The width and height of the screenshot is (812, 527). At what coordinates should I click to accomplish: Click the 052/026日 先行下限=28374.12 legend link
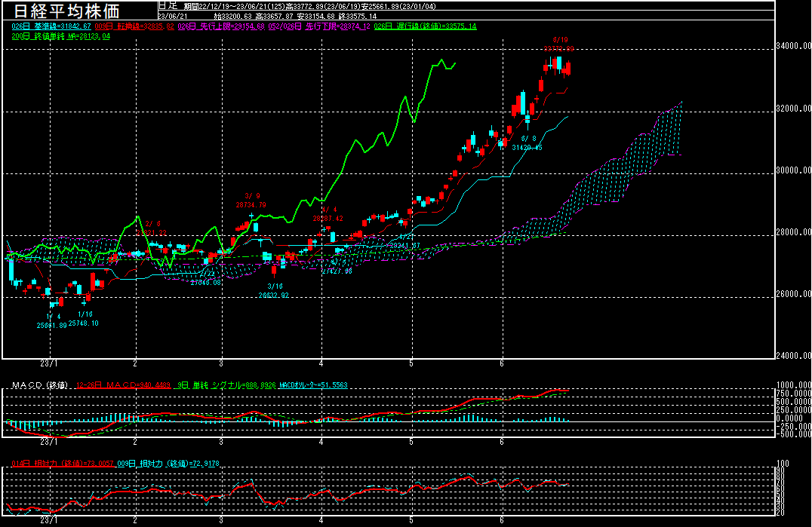(x=319, y=26)
